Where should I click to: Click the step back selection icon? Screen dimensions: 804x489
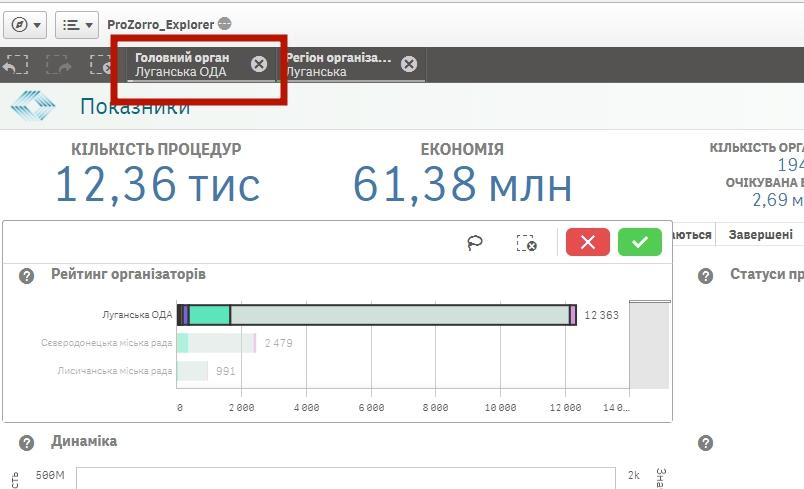pyautogui.click(x=14, y=65)
